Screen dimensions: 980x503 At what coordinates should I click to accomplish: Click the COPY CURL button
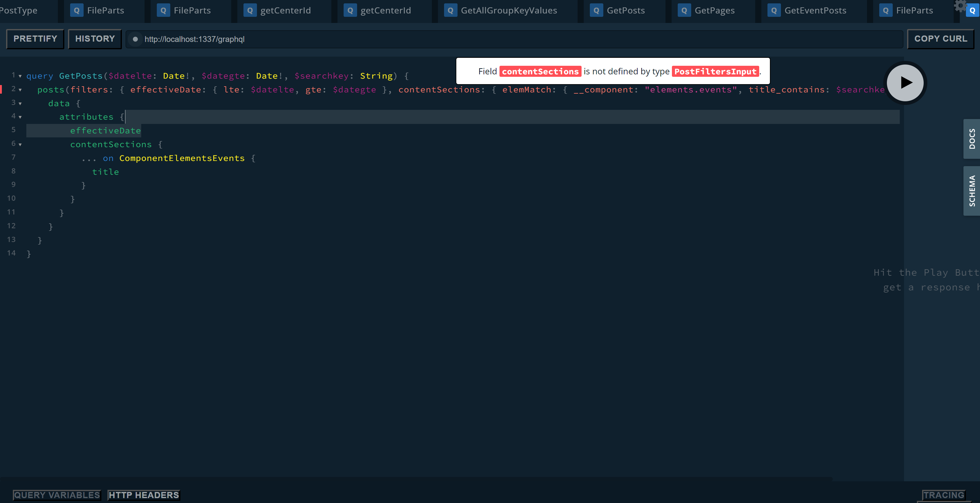pos(940,39)
